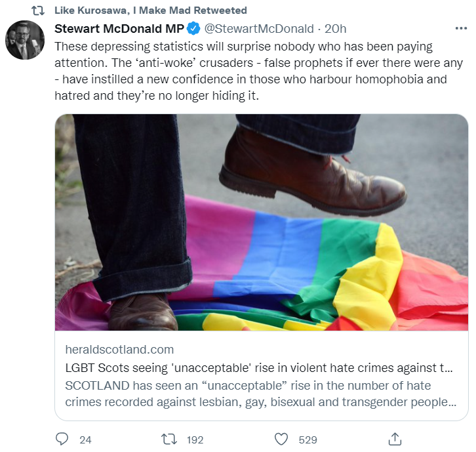Open the Stewart McDonald MP display name
The height and width of the screenshot is (452, 476).
click(x=119, y=29)
